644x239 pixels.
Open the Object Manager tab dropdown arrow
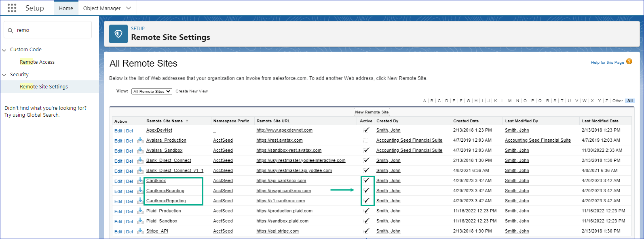click(129, 8)
